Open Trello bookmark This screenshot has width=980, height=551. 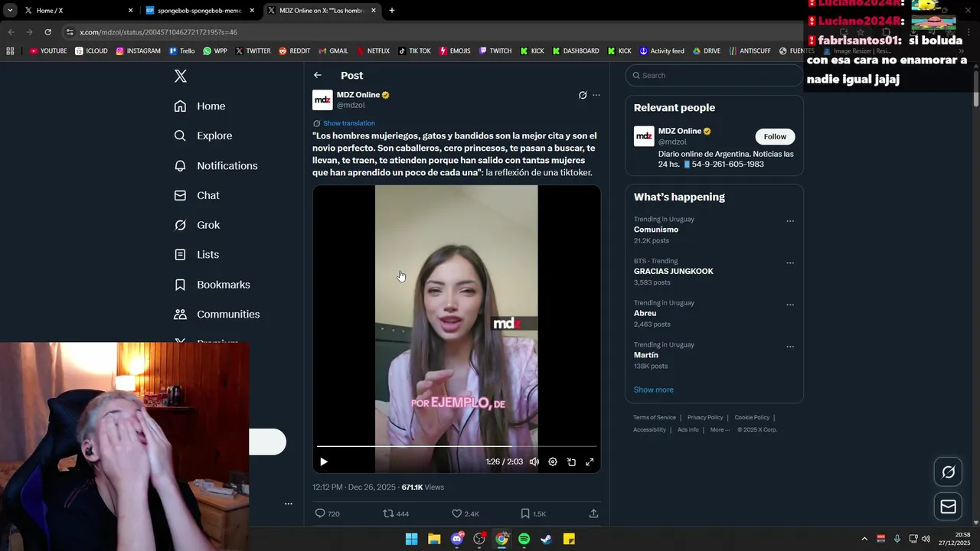(182, 51)
